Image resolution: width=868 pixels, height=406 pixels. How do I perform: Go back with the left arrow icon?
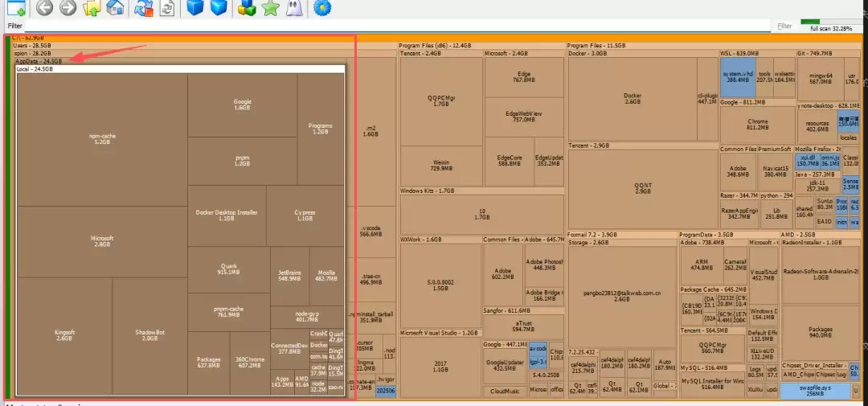pyautogui.click(x=44, y=7)
